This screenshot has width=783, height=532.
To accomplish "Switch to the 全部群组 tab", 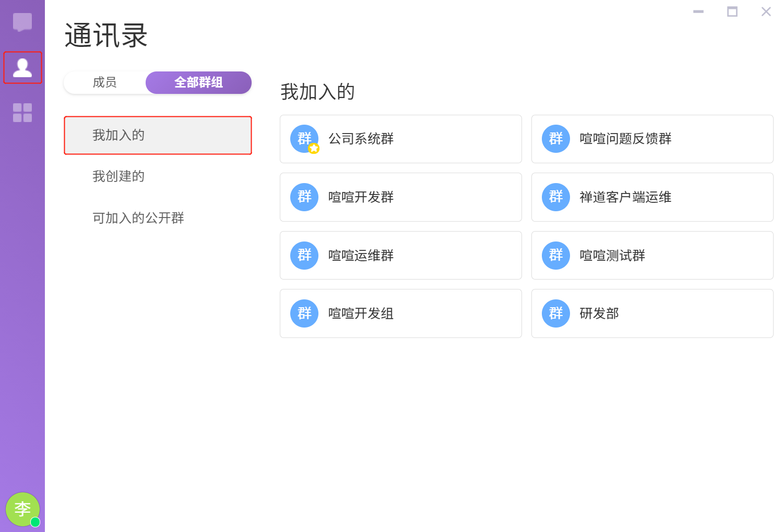I will [x=198, y=82].
